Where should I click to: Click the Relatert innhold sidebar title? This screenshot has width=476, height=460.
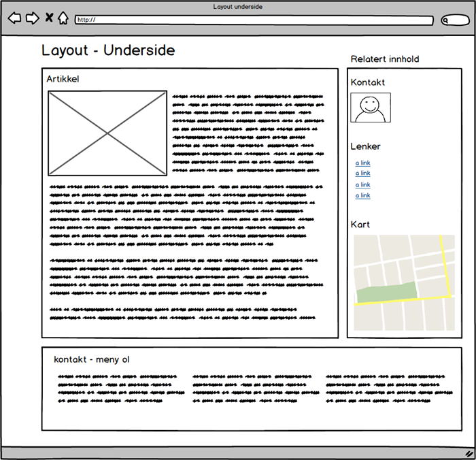pos(384,59)
